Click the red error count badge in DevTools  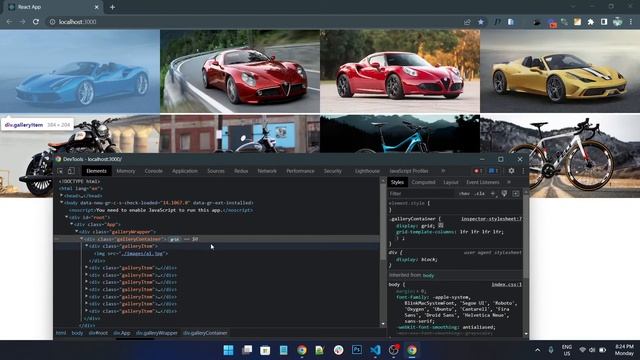pos(478,171)
